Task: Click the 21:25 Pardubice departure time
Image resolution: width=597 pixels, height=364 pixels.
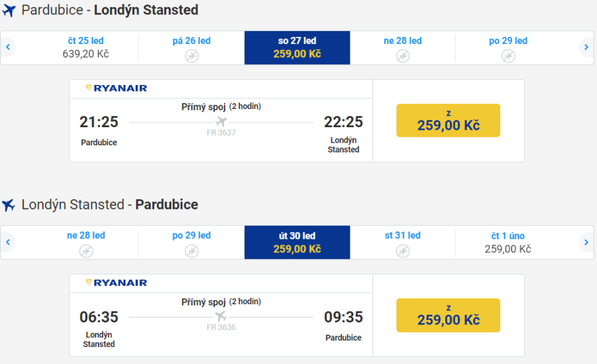Action: pyautogui.click(x=99, y=122)
